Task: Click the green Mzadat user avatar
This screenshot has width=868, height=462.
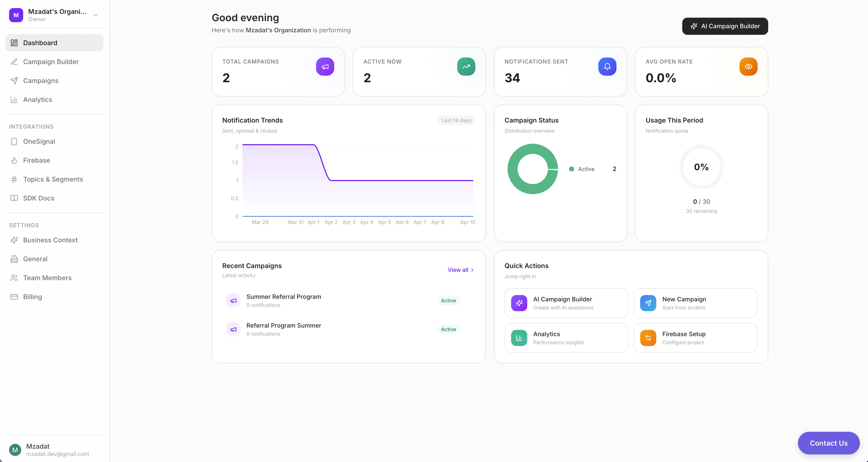Action: pos(15,450)
